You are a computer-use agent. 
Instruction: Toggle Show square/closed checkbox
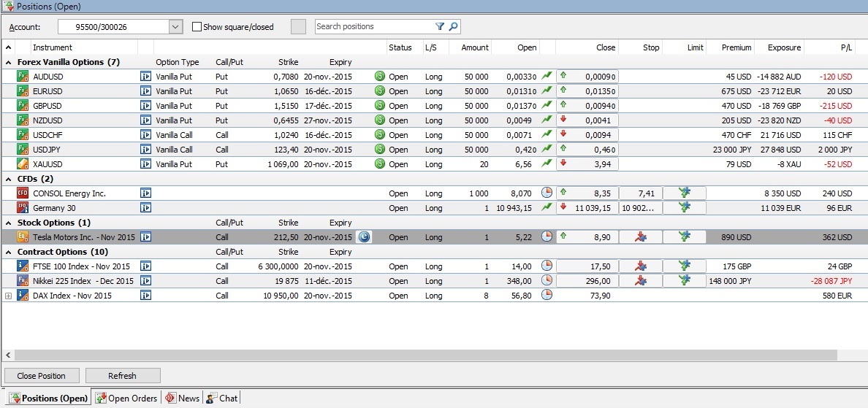click(197, 26)
